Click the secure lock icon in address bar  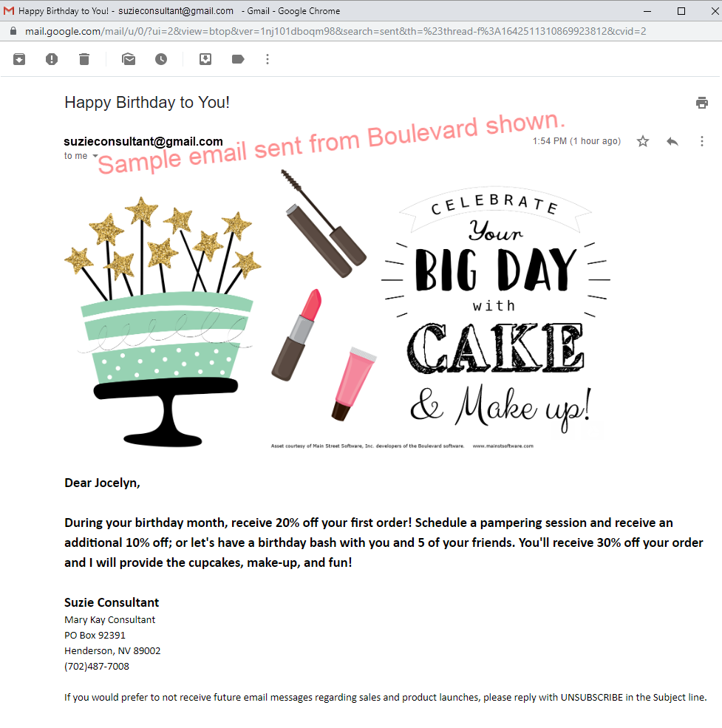point(13,31)
